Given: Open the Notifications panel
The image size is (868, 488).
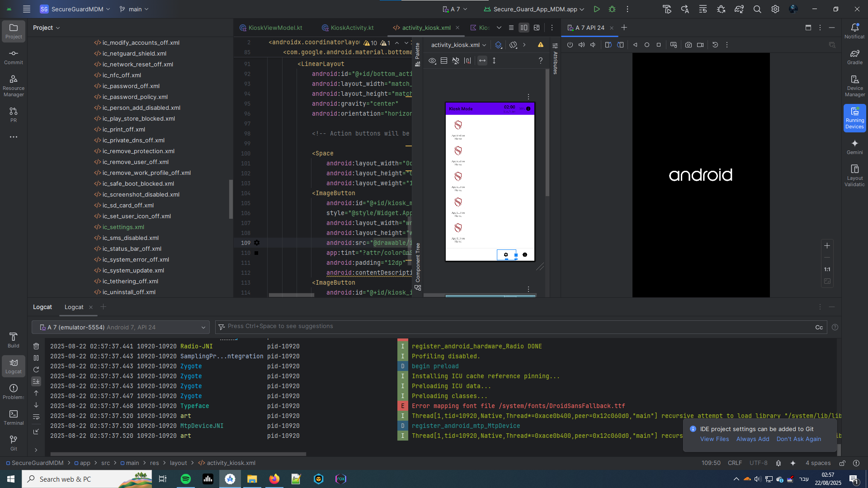Looking at the screenshot, I should point(854,31).
